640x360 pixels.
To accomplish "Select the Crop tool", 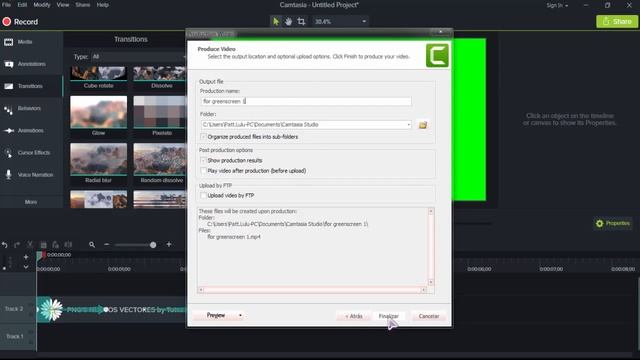I will (301, 21).
